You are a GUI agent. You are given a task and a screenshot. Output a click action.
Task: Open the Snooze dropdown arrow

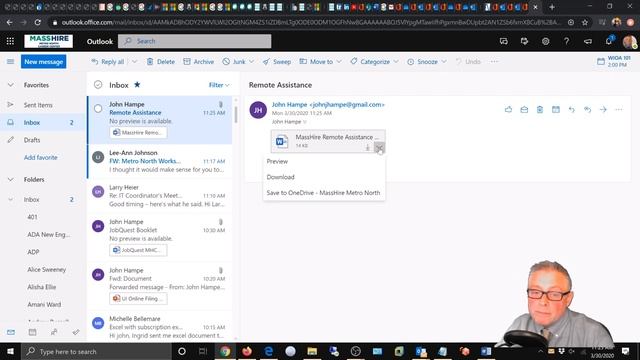(x=444, y=62)
